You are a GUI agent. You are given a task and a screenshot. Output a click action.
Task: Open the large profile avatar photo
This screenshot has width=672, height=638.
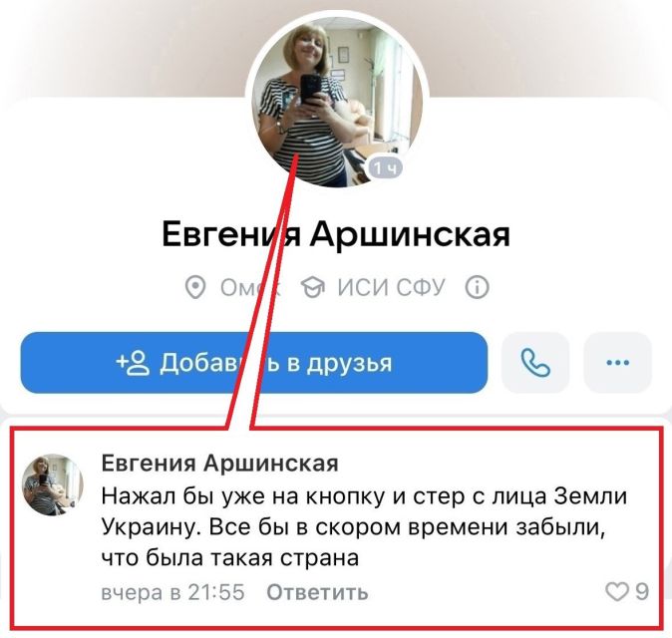pyautogui.click(x=337, y=102)
